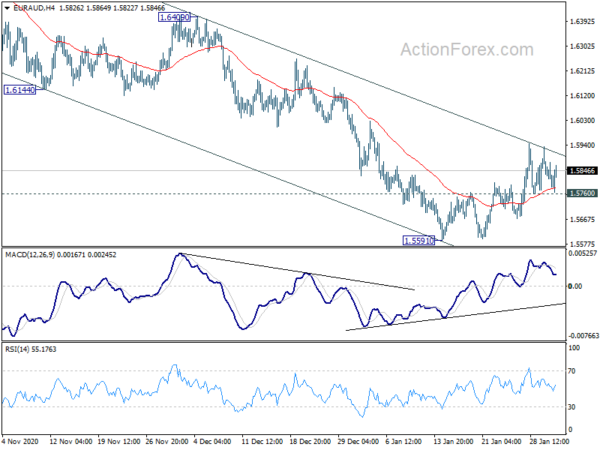Click the 12 Nov 04:00 date label
Image resolution: width=600 pixels, height=450 pixels.
point(71,442)
